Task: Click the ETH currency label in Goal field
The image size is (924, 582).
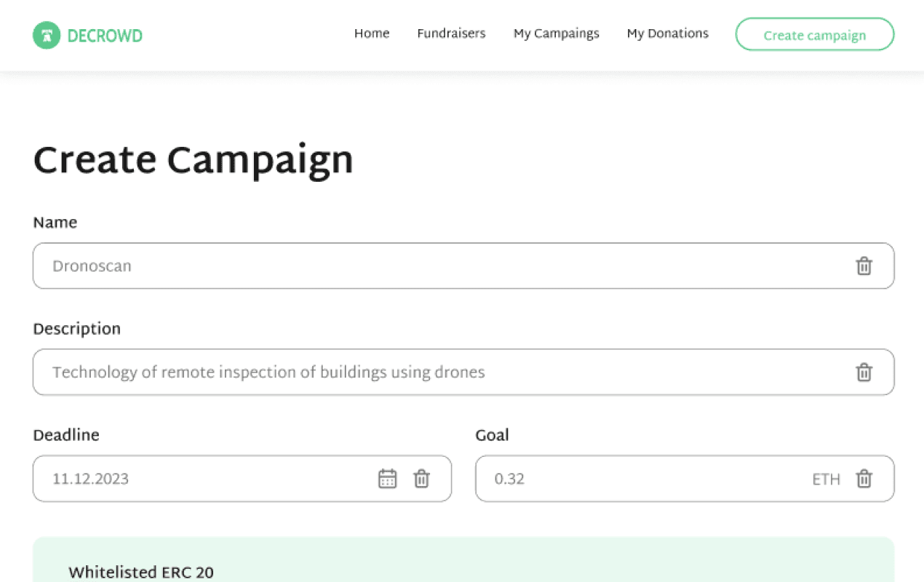Action: coord(826,479)
